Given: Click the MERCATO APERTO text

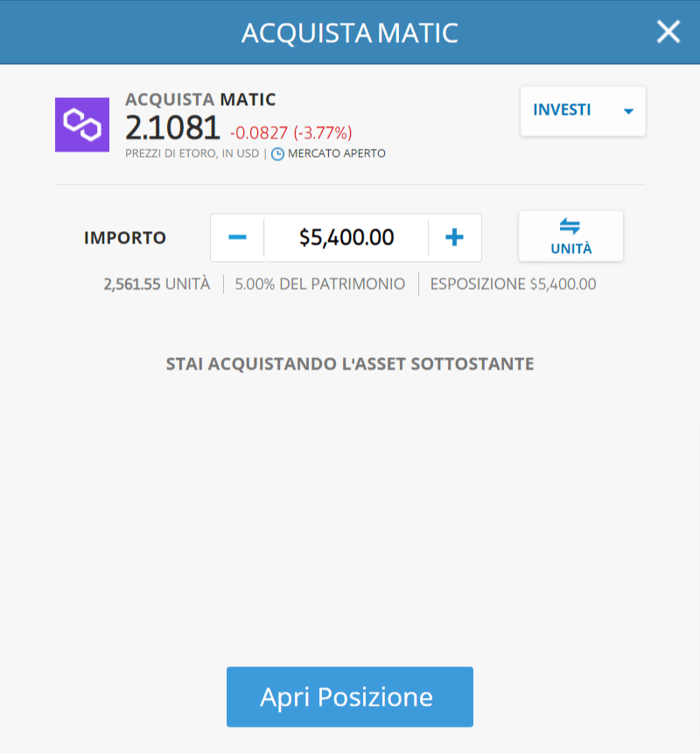Looking at the screenshot, I should pos(337,154).
